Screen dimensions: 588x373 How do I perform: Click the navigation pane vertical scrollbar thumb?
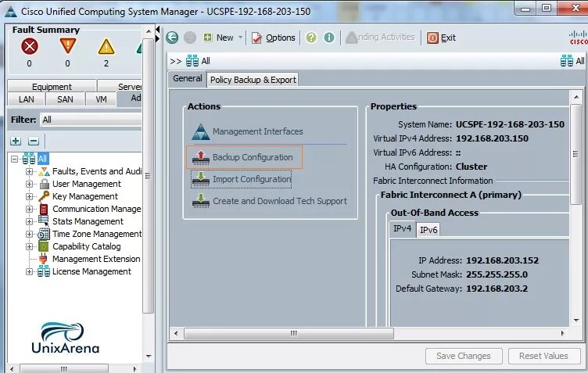[148, 176]
